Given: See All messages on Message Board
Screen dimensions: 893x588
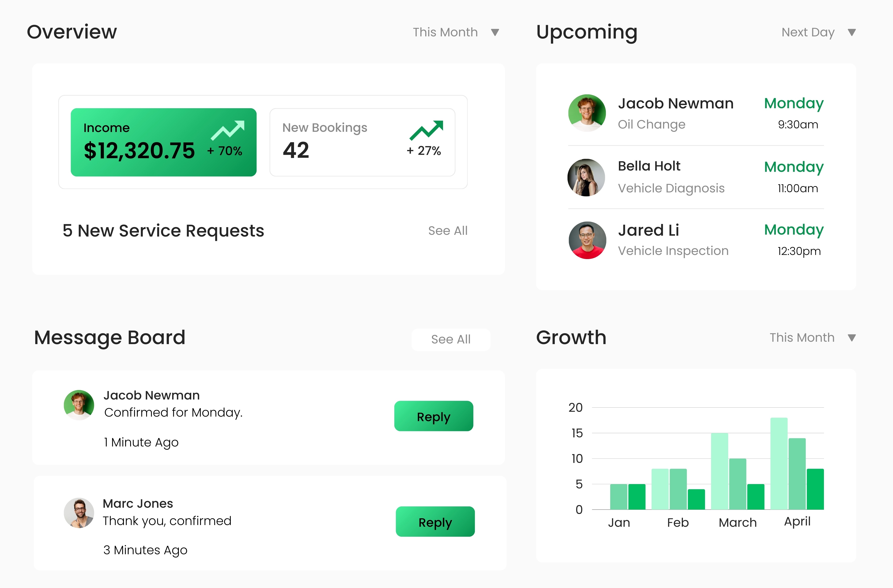Looking at the screenshot, I should (x=451, y=339).
